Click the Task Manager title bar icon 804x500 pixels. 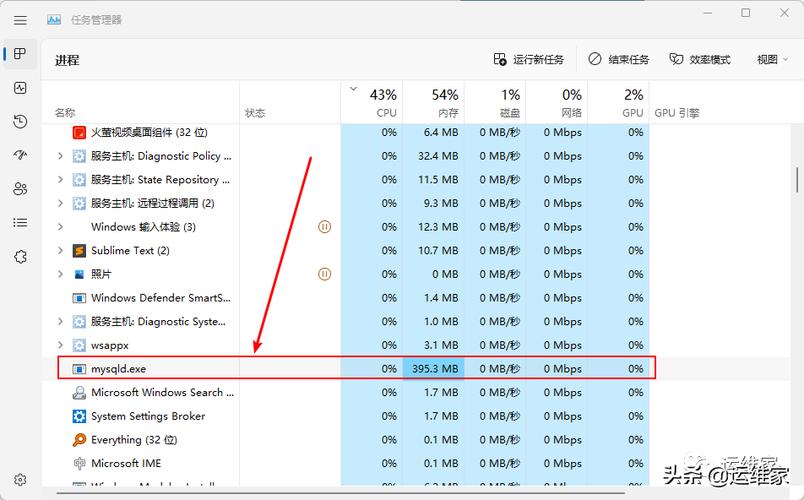pyautogui.click(x=54, y=19)
